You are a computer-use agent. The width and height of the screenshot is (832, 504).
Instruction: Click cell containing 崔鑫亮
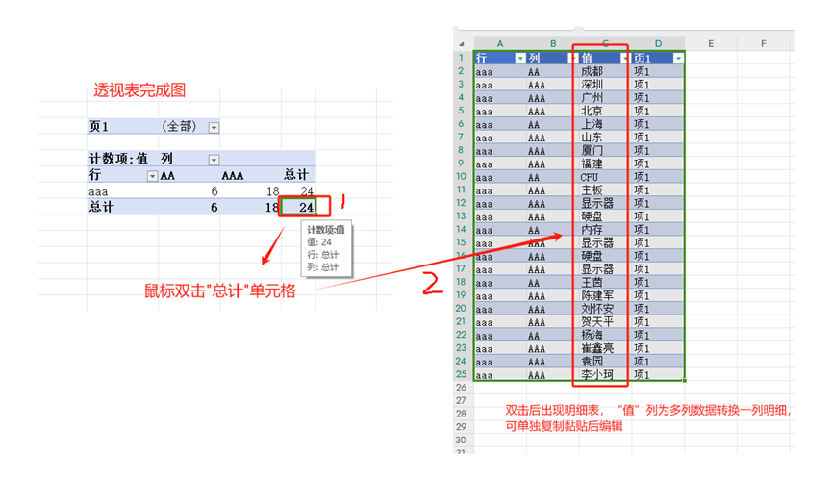(605, 348)
